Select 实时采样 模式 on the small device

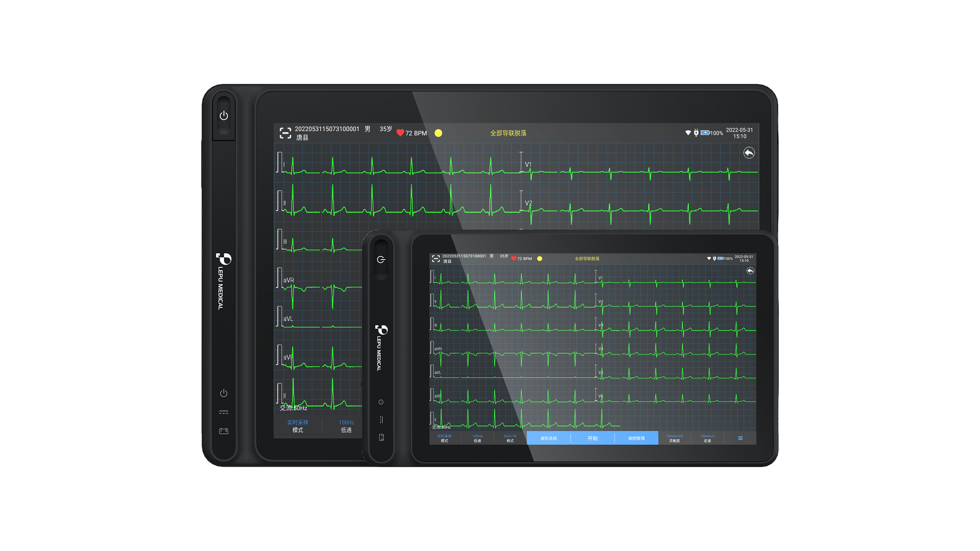click(x=444, y=438)
